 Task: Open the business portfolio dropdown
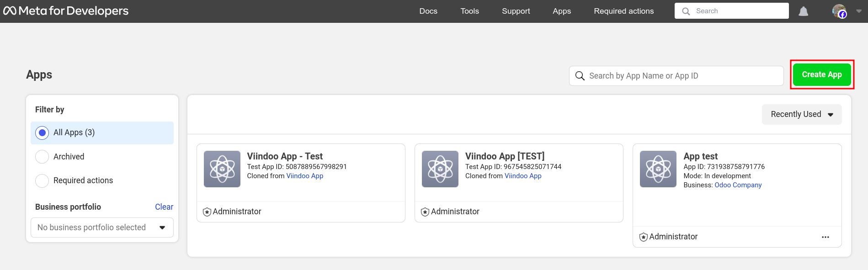[102, 228]
